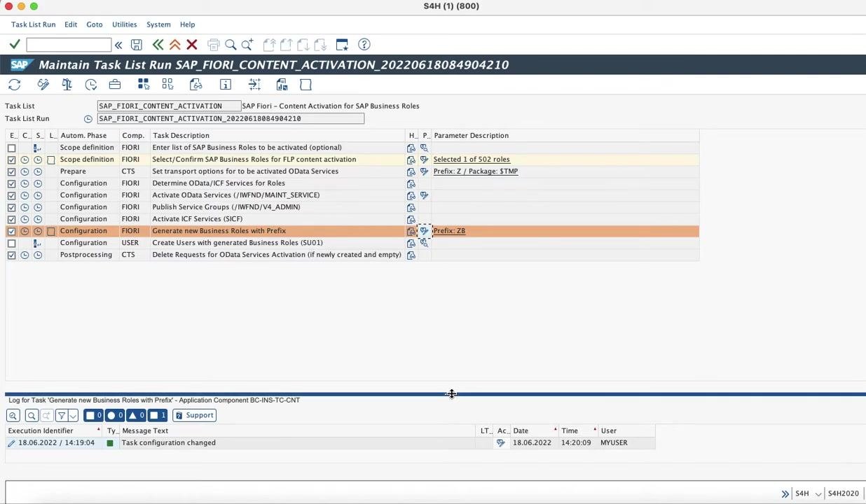
Task: Click the Select All tasks icon
Action: [144, 85]
